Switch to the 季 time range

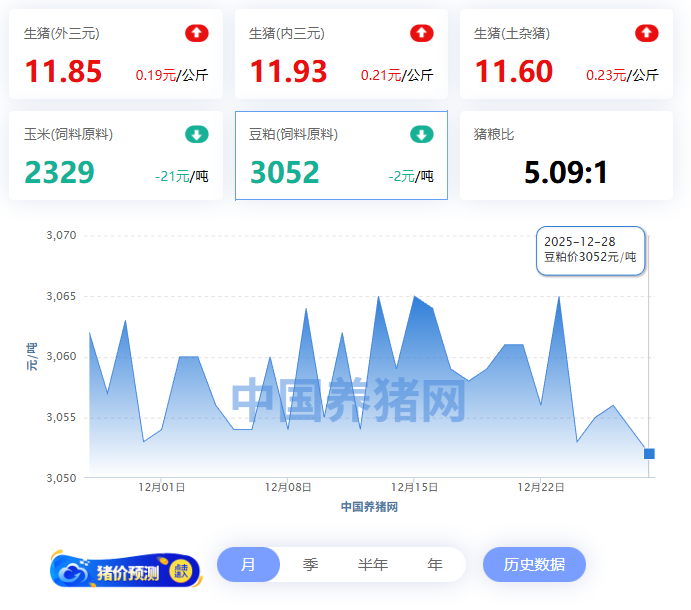coord(310,565)
